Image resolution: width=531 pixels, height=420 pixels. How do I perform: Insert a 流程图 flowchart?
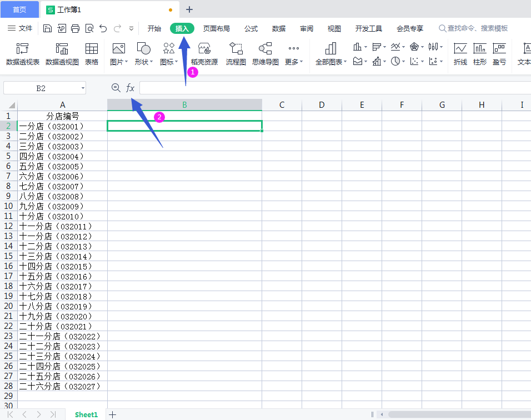point(236,54)
